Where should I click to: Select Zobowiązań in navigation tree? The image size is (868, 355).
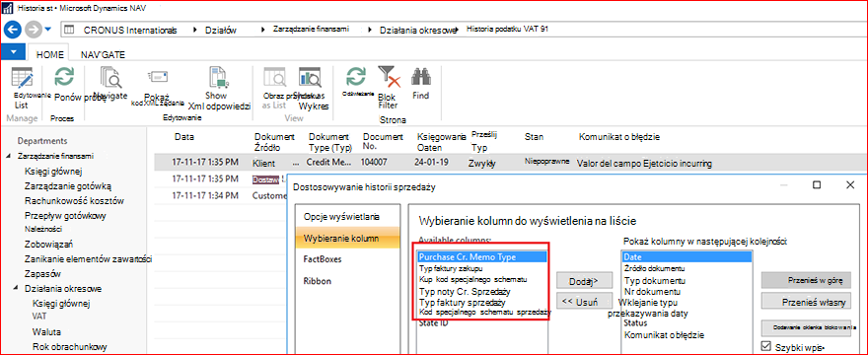[49, 244]
